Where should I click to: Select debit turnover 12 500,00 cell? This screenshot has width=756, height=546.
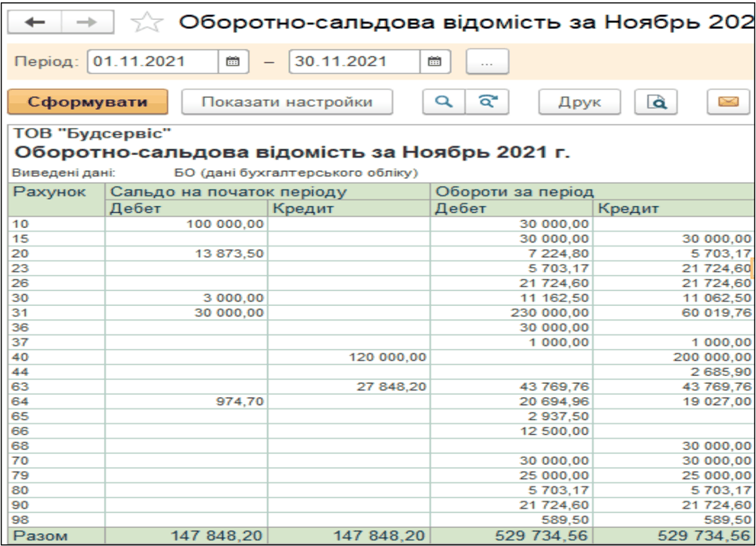tap(511, 432)
